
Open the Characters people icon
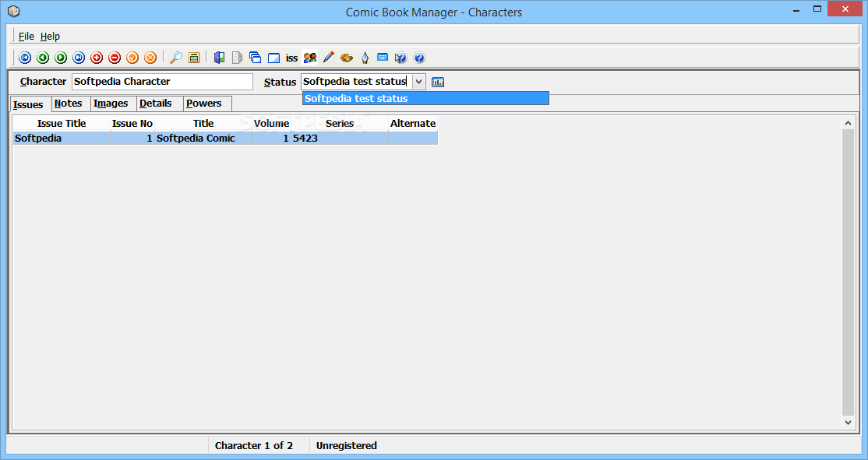(310, 58)
